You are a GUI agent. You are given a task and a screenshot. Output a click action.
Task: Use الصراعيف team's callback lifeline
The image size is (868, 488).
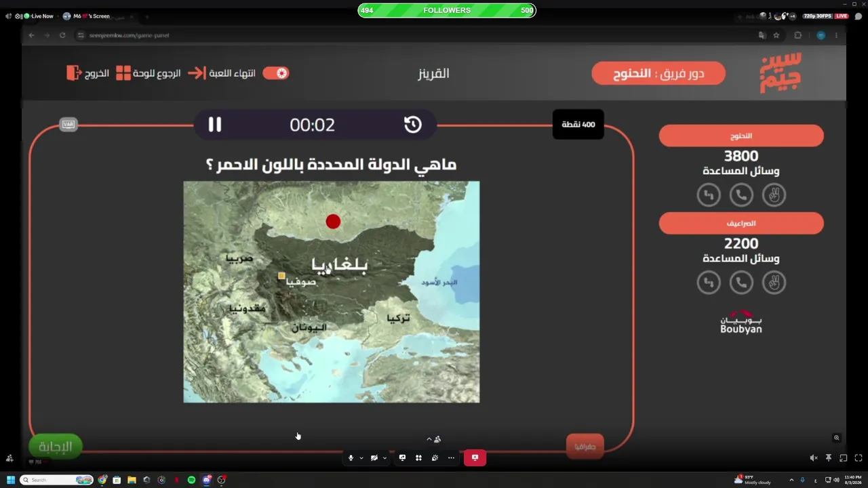pyautogui.click(x=709, y=283)
